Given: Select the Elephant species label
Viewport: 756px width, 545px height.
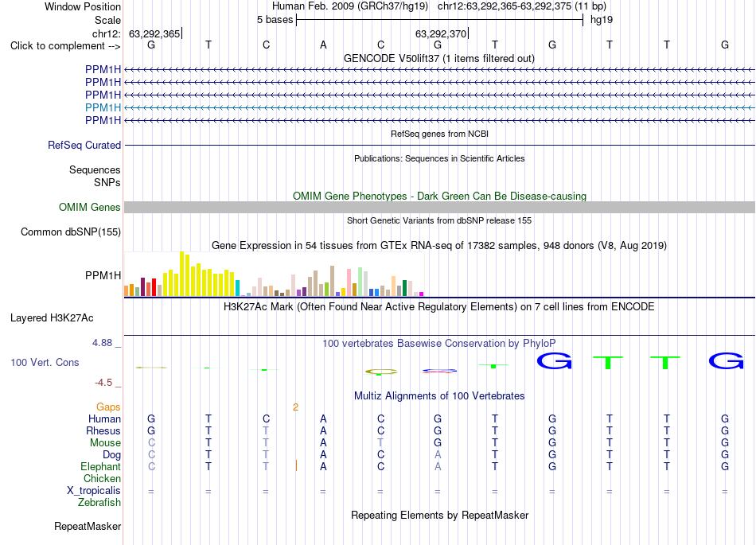Looking at the screenshot, I should click(100, 466).
